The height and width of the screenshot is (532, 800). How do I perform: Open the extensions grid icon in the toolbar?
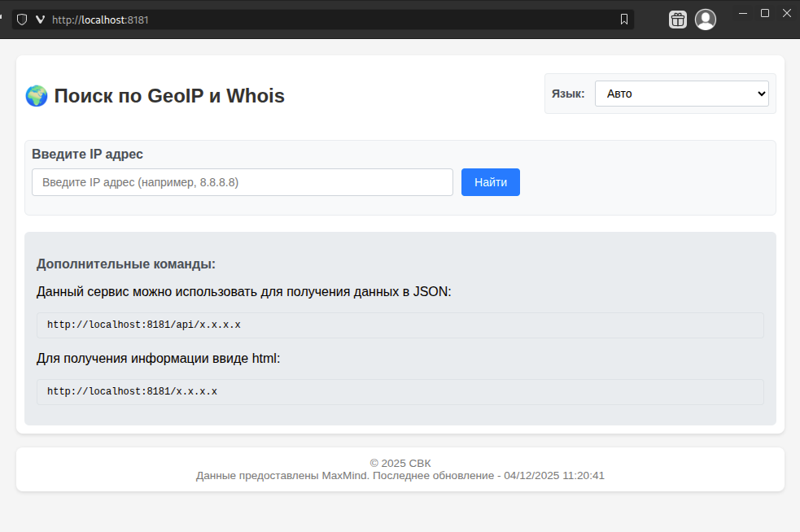click(x=678, y=19)
